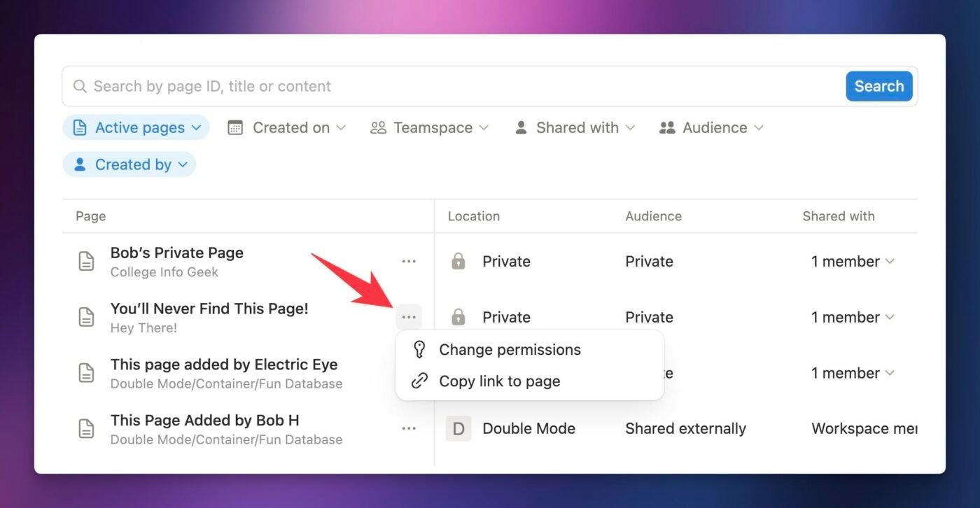
Task: Open the Created by filter dropdown
Action: coord(129,164)
